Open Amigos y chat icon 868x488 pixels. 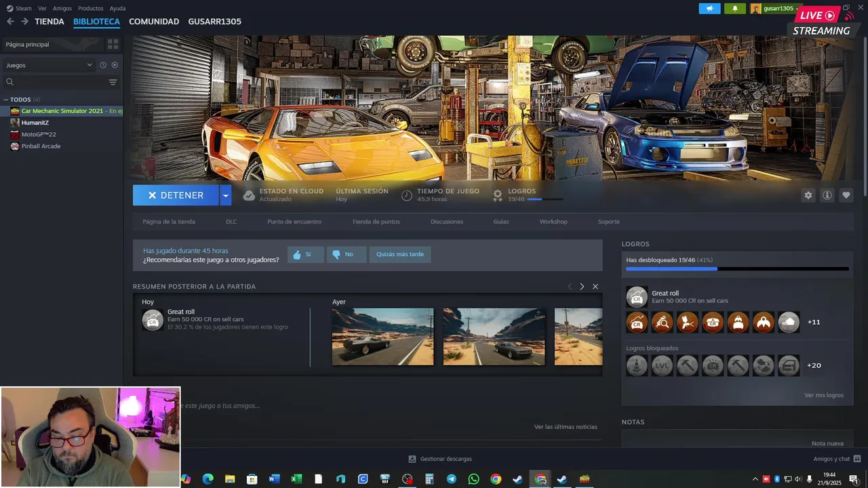pos(857,459)
